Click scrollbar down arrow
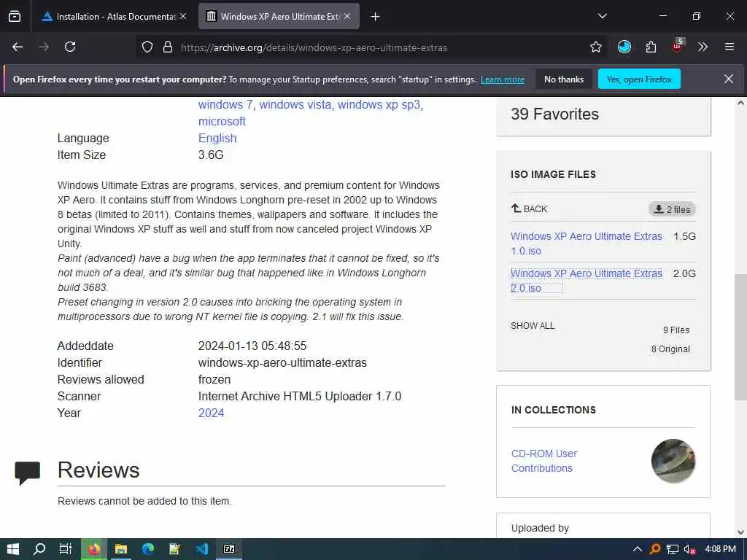747x560 pixels. pyautogui.click(x=741, y=532)
